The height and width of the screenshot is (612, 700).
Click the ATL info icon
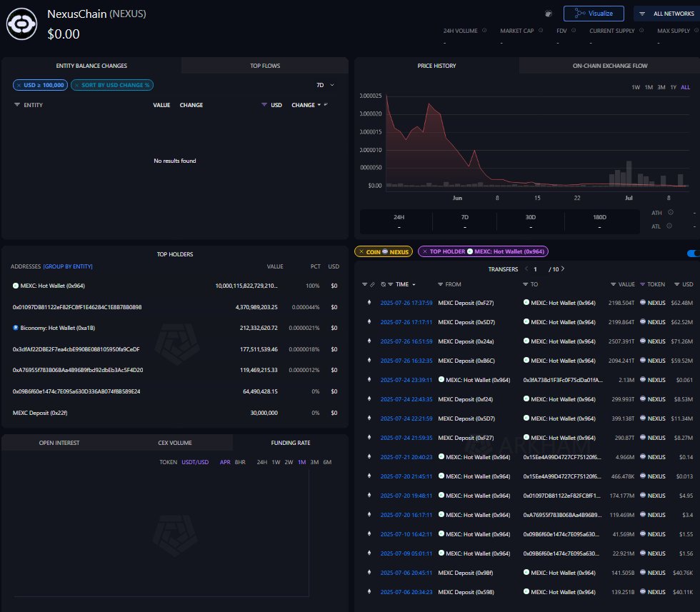669,226
